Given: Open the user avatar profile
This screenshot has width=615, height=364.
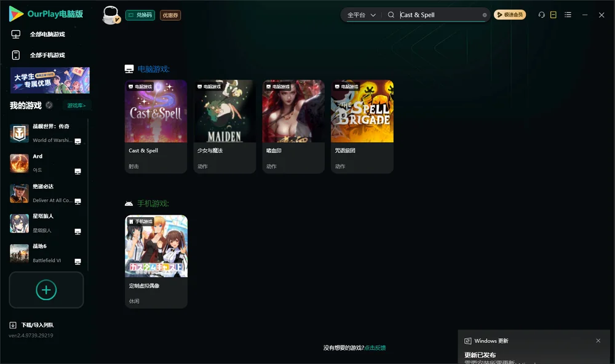Looking at the screenshot, I should [x=111, y=15].
